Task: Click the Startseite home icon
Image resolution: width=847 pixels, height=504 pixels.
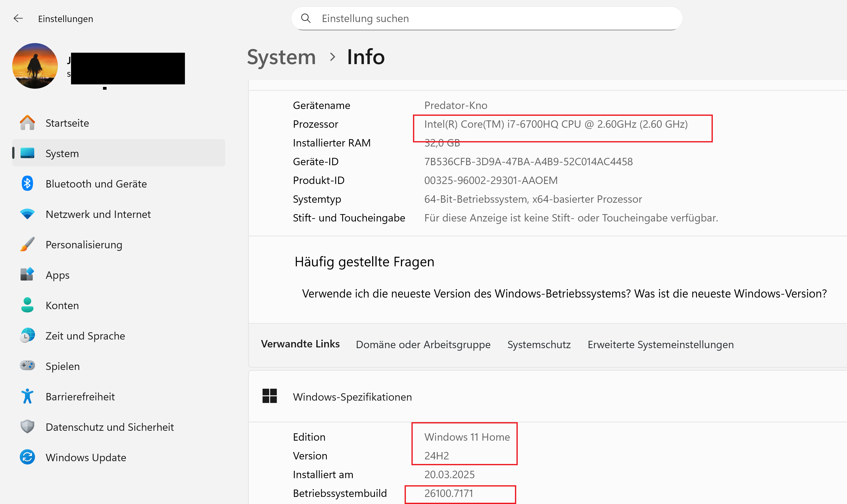Action: [27, 123]
